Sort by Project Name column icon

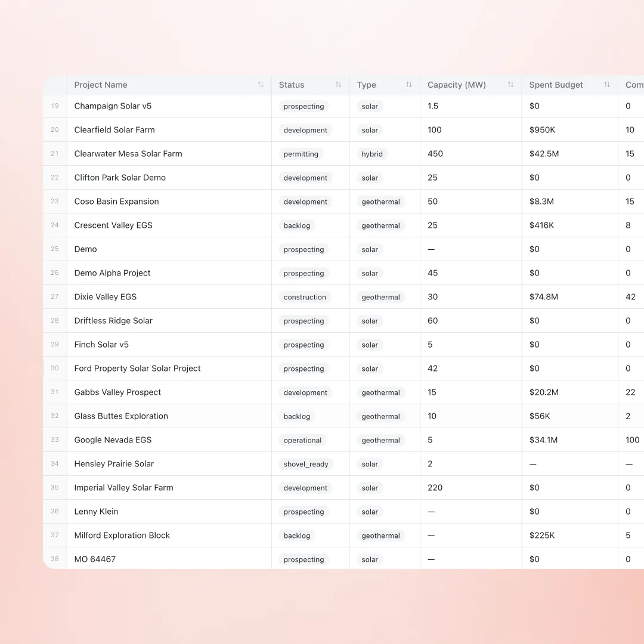click(261, 85)
